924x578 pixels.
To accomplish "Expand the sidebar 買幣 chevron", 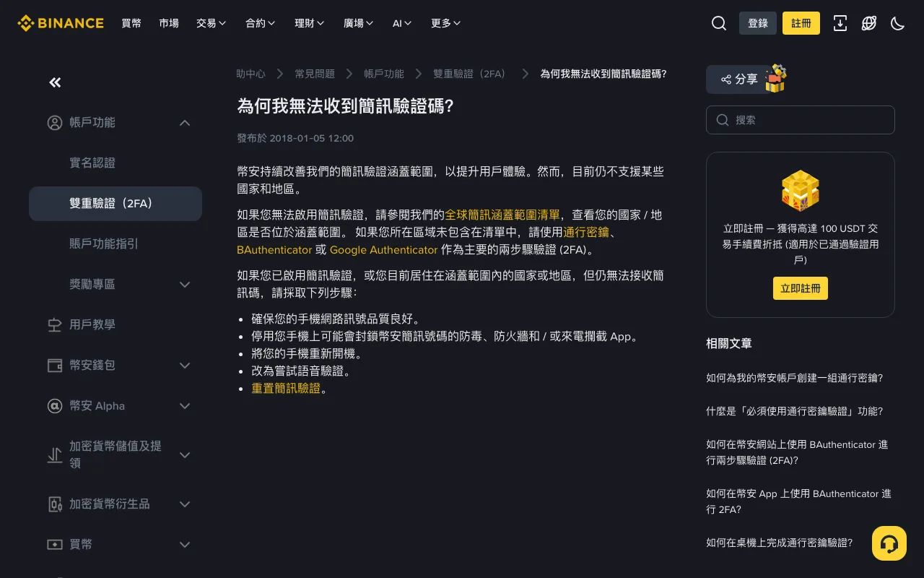I will point(185,545).
